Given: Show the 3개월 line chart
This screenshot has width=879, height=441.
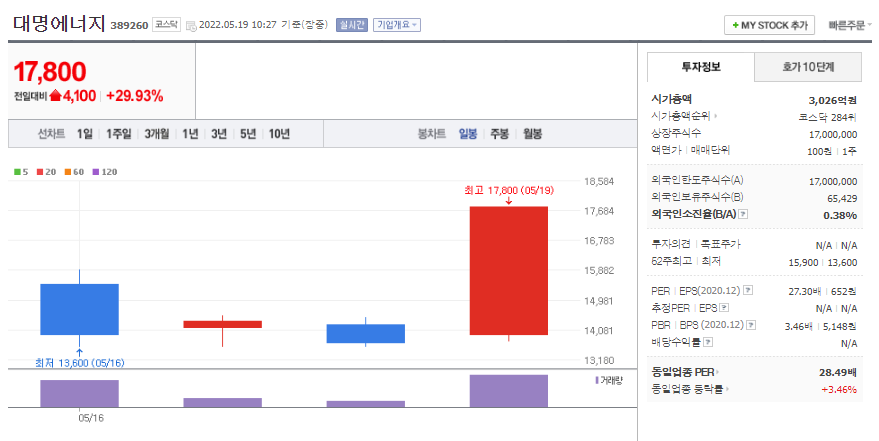Looking at the screenshot, I should [x=156, y=134].
